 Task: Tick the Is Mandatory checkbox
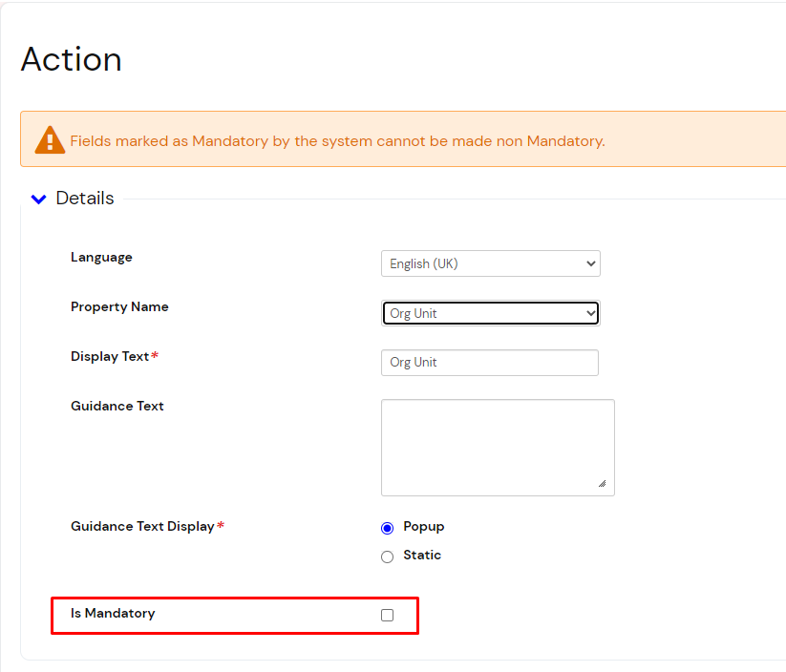[x=387, y=615]
